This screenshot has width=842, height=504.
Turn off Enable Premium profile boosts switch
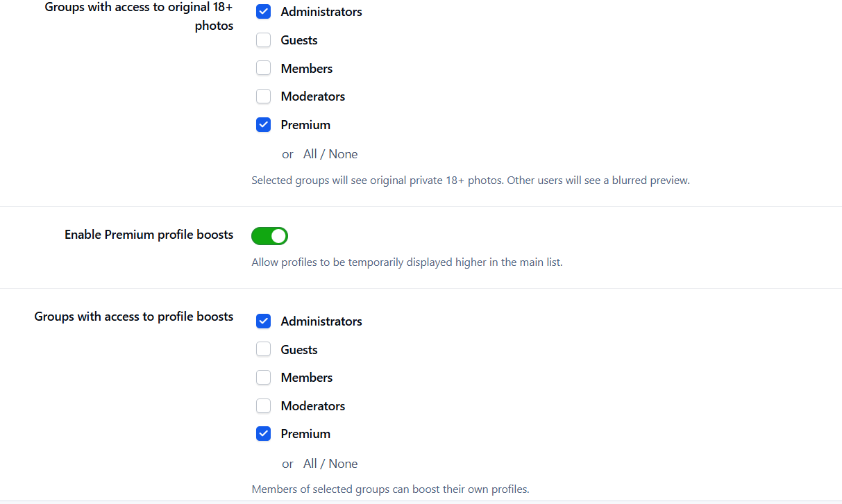tap(269, 236)
